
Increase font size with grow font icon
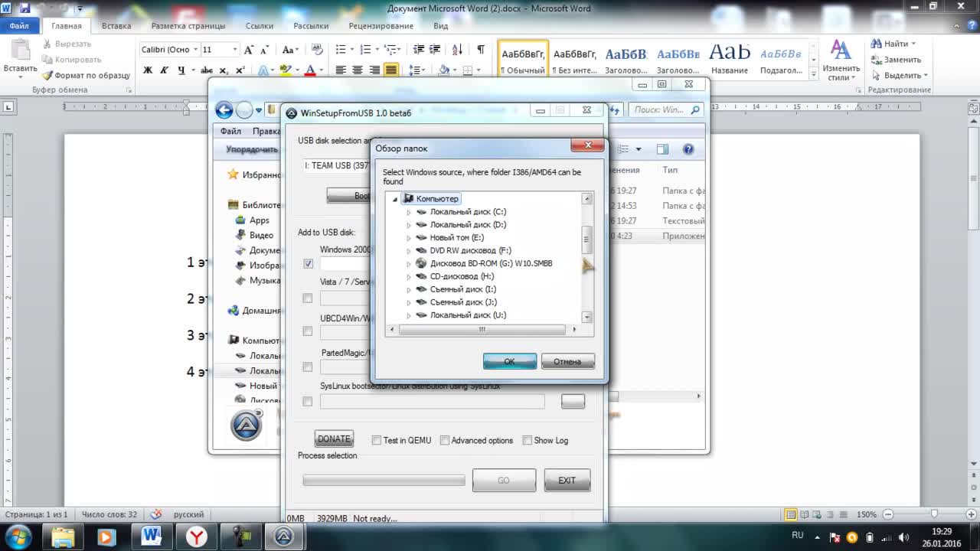click(x=248, y=50)
